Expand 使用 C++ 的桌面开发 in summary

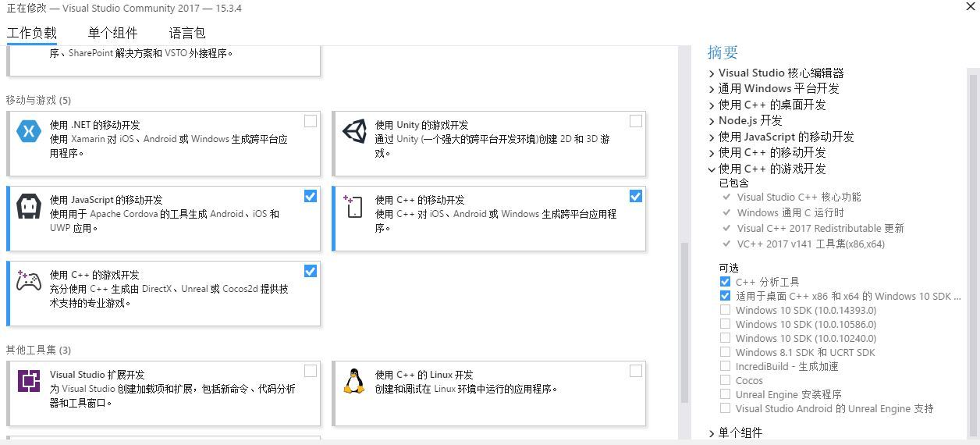[712, 105]
